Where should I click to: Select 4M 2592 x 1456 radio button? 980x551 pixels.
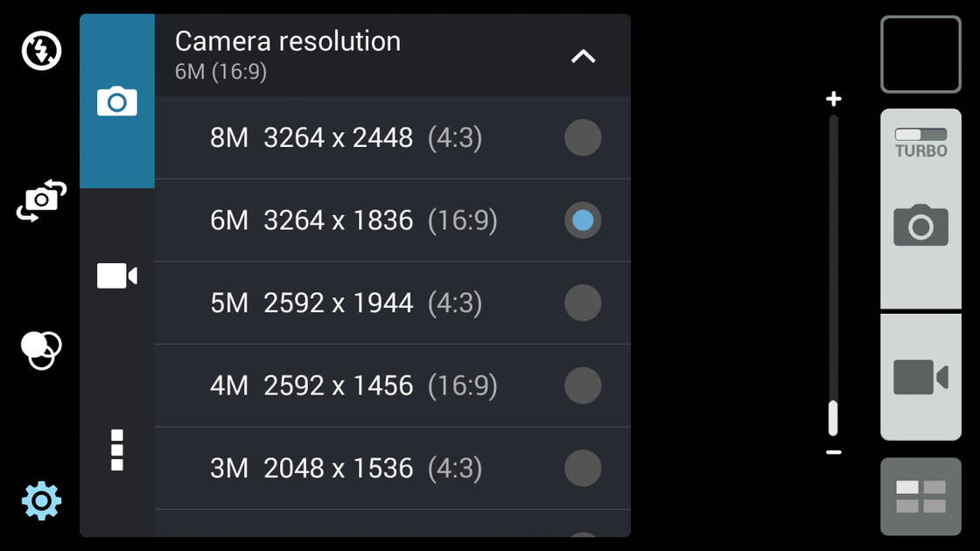[x=583, y=386]
